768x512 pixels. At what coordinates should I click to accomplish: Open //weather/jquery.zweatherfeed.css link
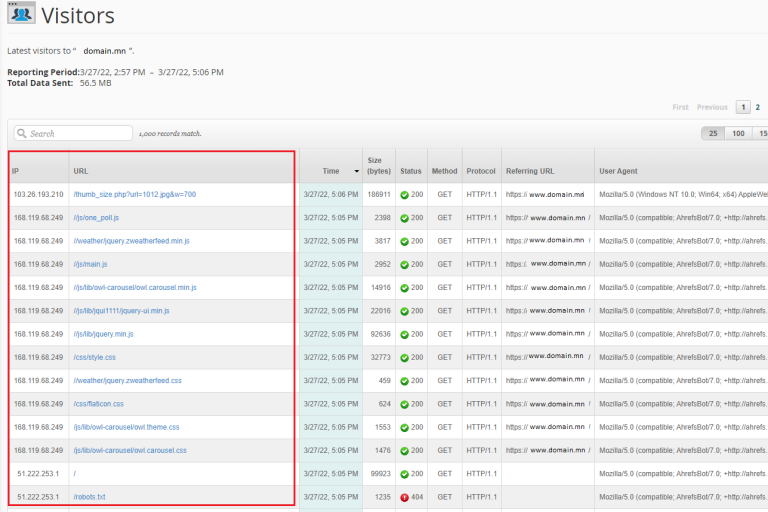[127, 381]
